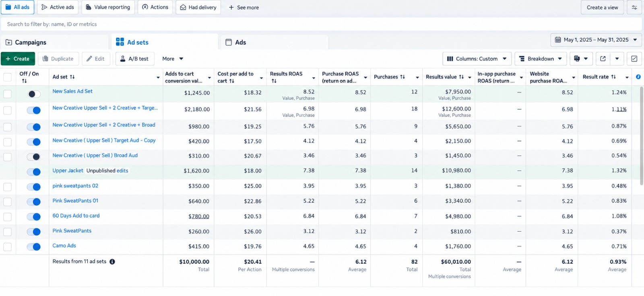This screenshot has height=296, width=644.
Task: Click the search filter input field
Action: click(321, 24)
